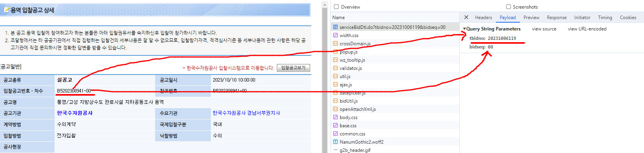Screen dimensions: 644x153
Task: Select the validator.js request
Action: click(x=395, y=68)
